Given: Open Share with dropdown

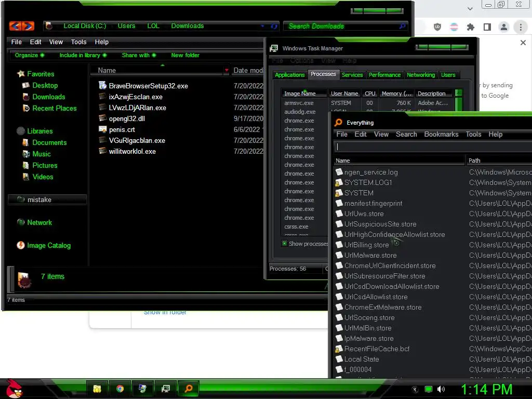Looking at the screenshot, I should pos(139,55).
